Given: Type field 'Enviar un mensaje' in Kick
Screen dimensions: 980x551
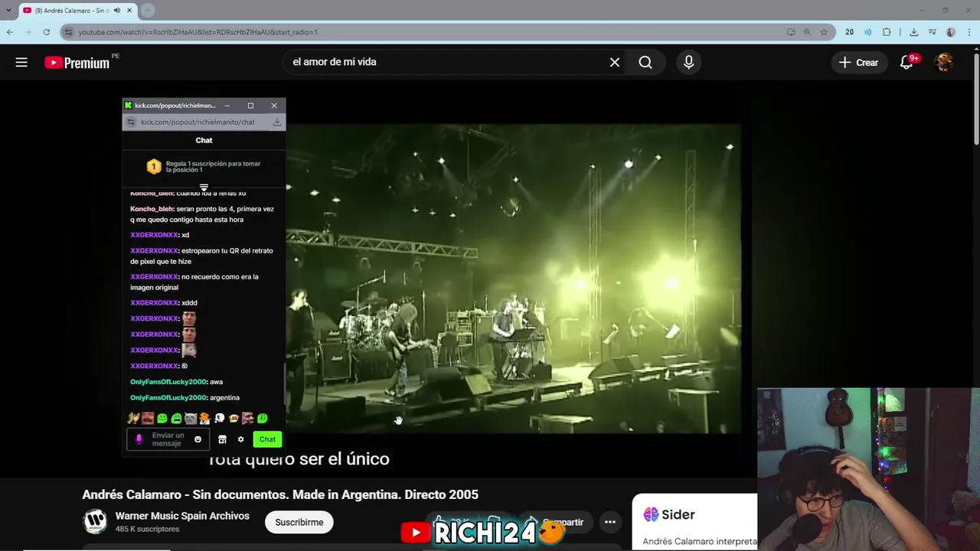Looking at the screenshot, I should pyautogui.click(x=168, y=439).
